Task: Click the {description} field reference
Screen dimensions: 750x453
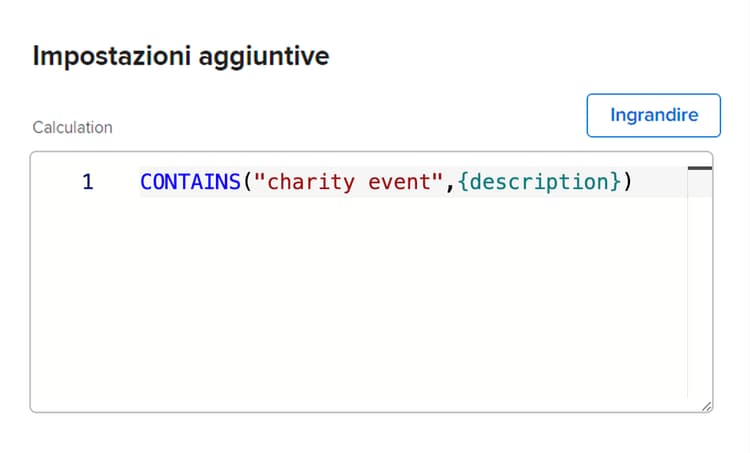Action: pos(540,182)
